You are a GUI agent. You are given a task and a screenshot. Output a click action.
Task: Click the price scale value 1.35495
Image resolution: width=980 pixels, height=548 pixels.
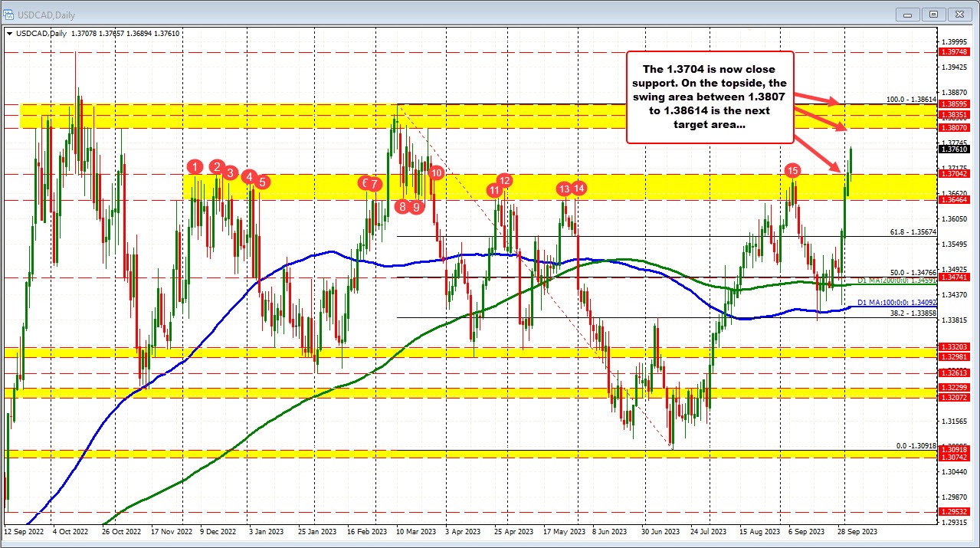tap(955, 244)
